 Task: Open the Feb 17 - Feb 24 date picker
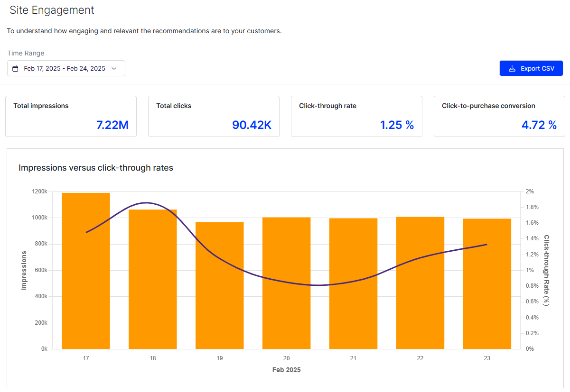coord(66,68)
